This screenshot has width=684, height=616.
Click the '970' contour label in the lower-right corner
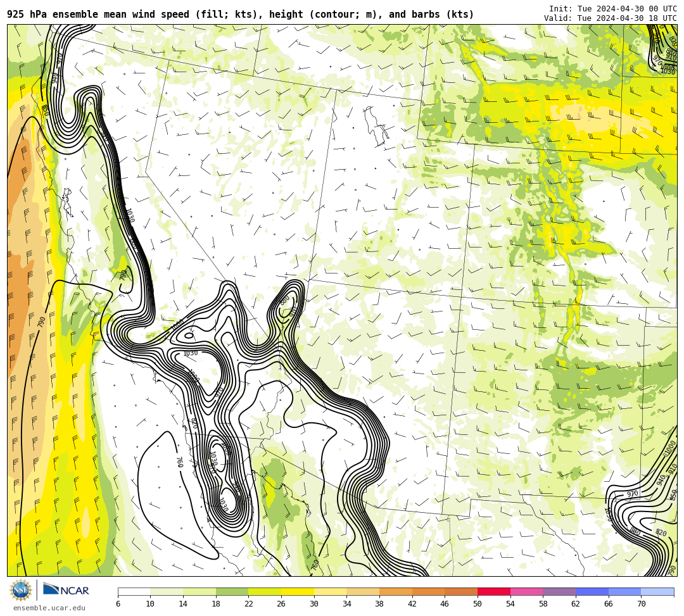tap(633, 494)
